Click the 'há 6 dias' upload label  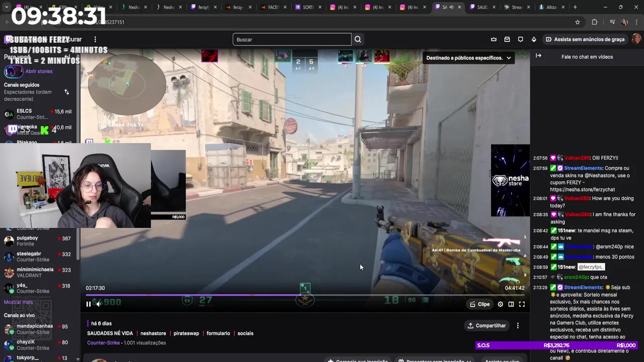tap(101, 324)
